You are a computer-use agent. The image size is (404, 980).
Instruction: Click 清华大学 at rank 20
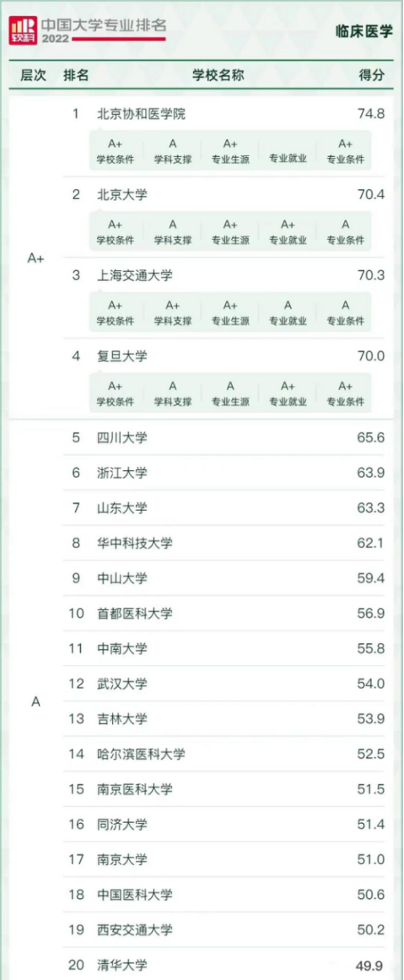pos(122,965)
